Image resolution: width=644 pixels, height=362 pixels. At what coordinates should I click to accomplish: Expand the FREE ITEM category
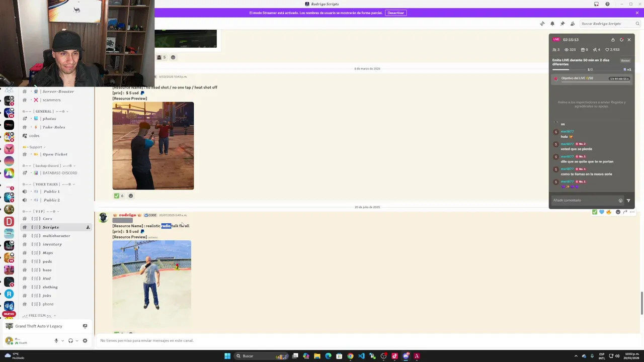click(x=39, y=316)
